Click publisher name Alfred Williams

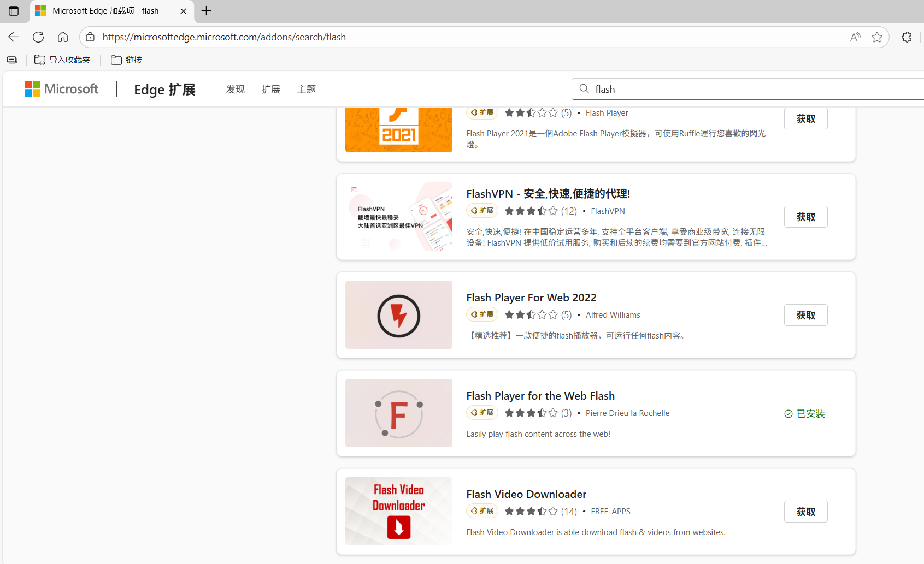613,315
